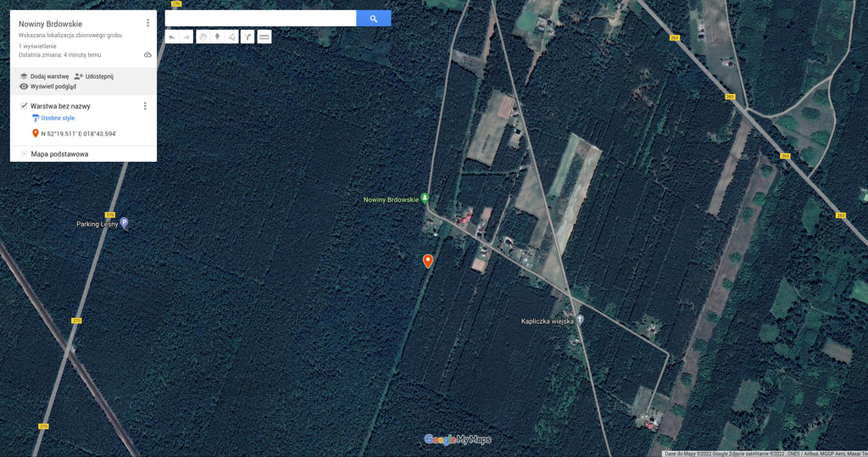
Task: Click the blue search magnifier button
Action: pos(373,19)
